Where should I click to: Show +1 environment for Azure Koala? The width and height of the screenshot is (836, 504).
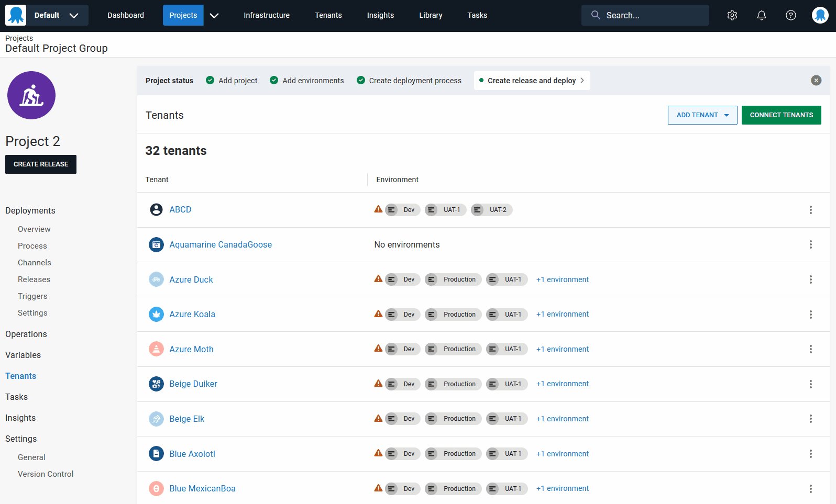[563, 314]
